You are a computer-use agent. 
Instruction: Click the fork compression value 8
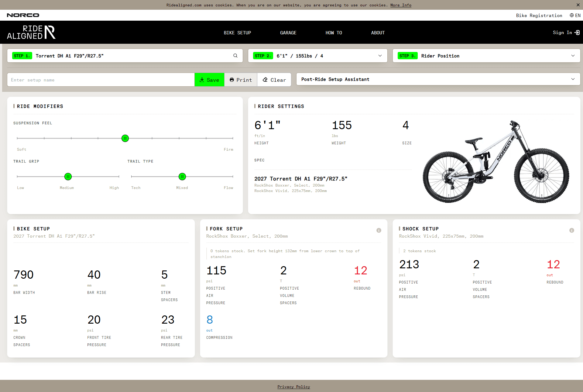coord(210,320)
